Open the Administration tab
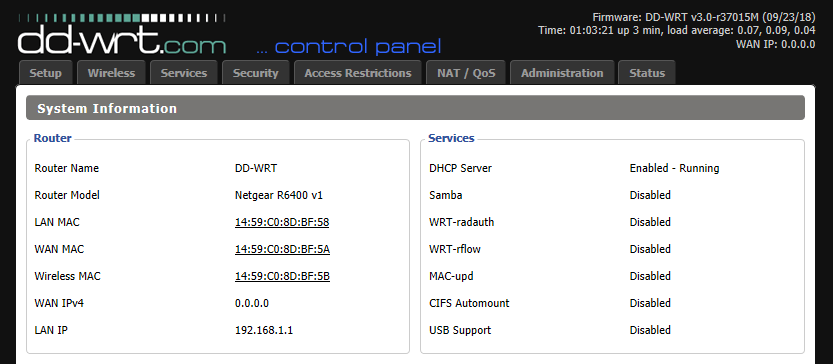This screenshot has width=833, height=364. click(x=562, y=73)
